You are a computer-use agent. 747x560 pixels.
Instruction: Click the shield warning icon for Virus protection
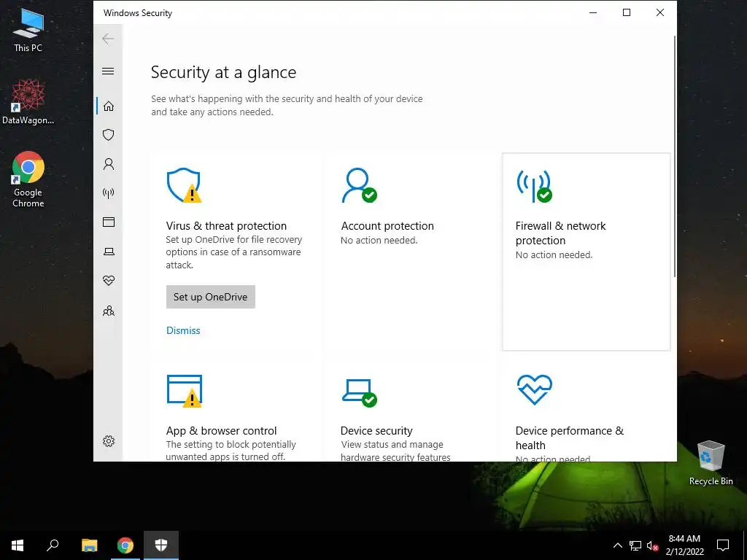point(184,185)
